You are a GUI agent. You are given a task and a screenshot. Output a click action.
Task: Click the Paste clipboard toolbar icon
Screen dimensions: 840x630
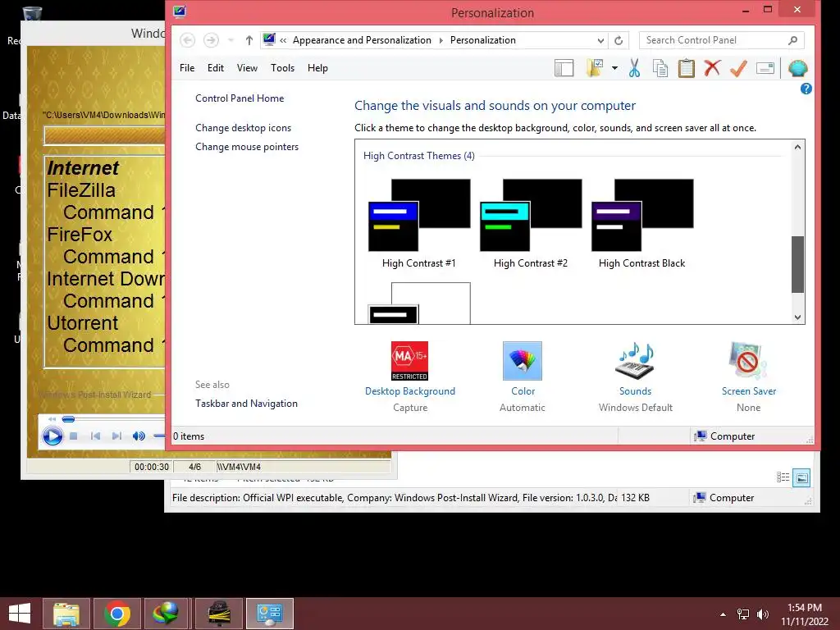click(687, 68)
